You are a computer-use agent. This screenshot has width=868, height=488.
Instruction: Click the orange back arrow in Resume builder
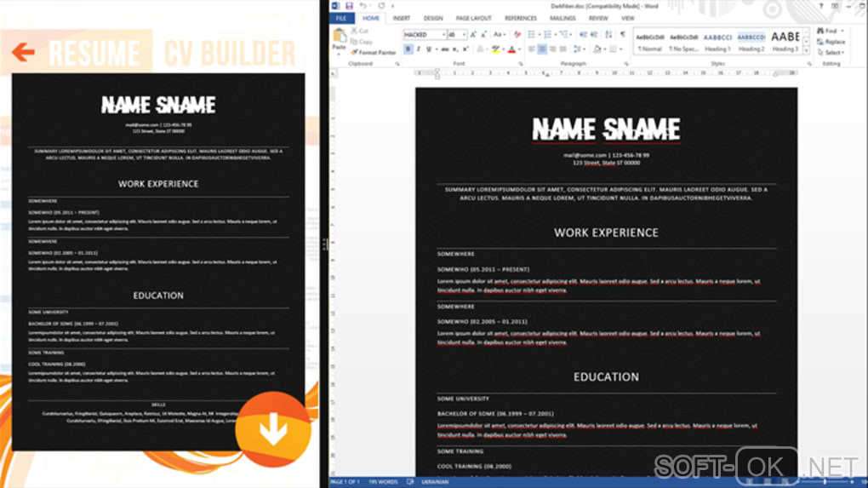coord(23,52)
